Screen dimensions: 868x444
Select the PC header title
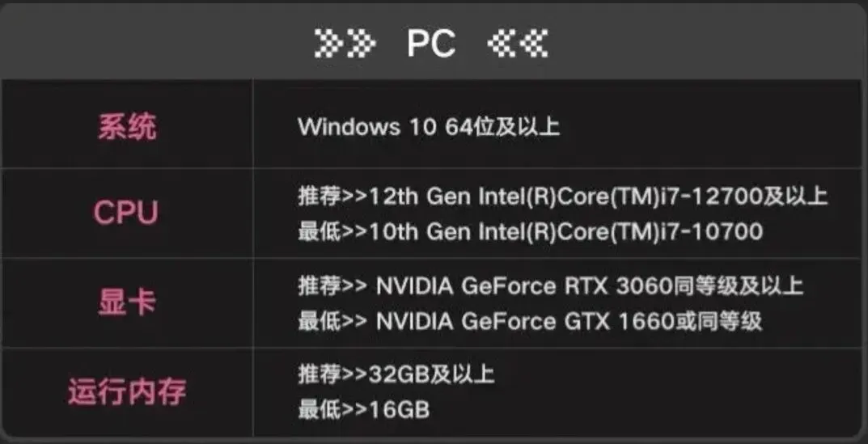[431, 43]
